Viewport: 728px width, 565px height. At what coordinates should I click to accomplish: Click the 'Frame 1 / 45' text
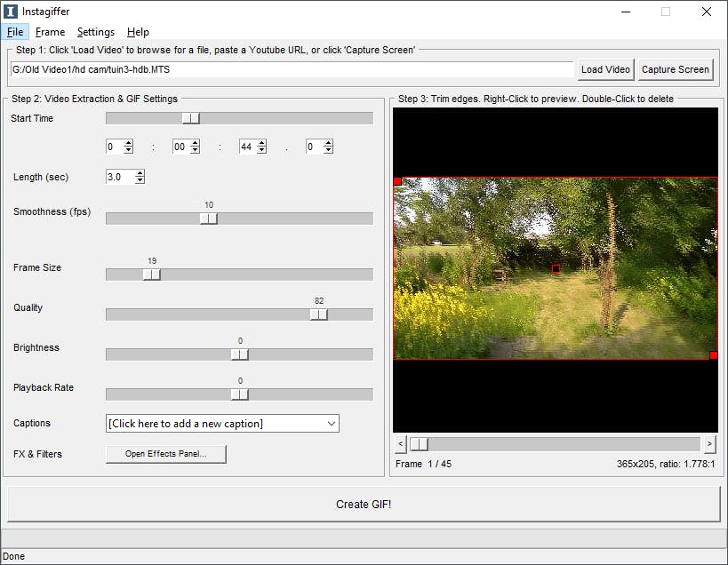(x=423, y=464)
